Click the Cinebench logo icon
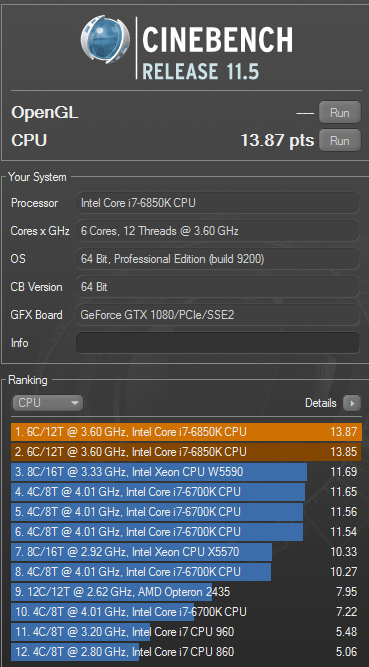Image resolution: width=369 pixels, height=667 pixels. (x=105, y=39)
